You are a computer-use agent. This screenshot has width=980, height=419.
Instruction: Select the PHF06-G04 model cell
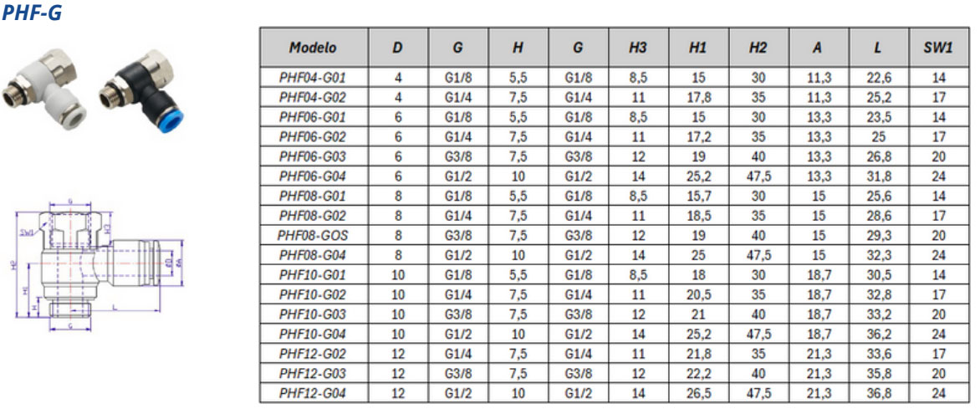(x=312, y=174)
